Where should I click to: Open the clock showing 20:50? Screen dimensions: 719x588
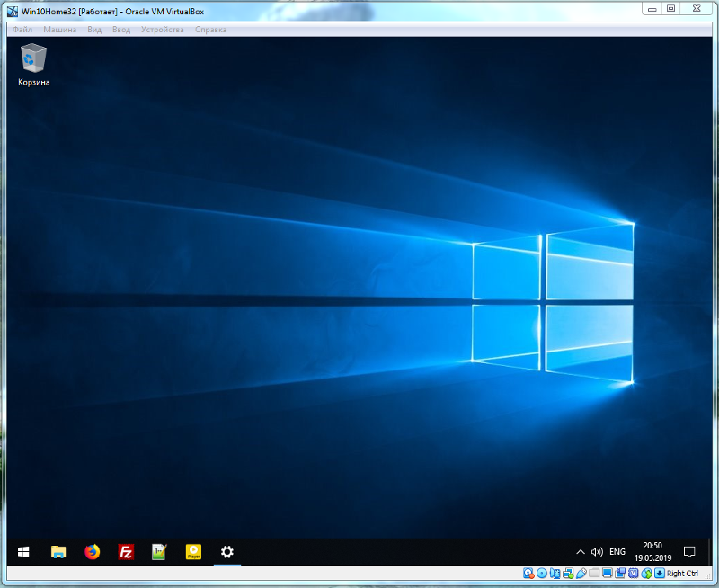coord(653,552)
